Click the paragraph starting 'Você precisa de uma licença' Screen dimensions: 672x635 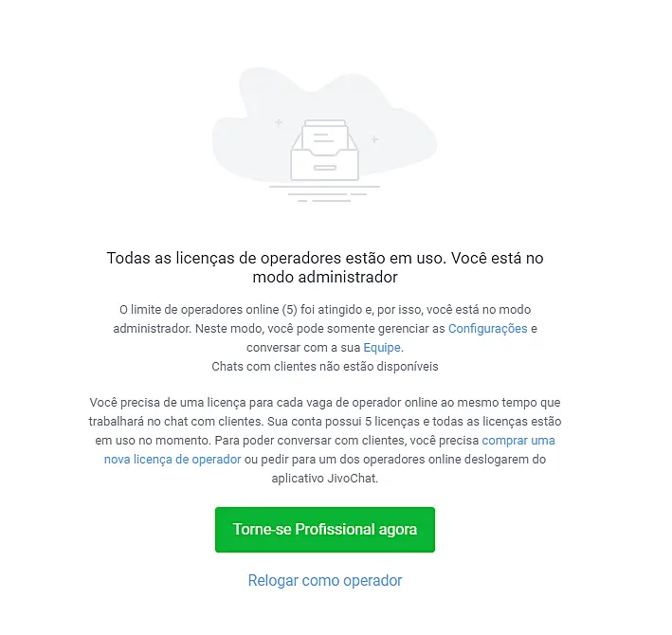(x=325, y=441)
